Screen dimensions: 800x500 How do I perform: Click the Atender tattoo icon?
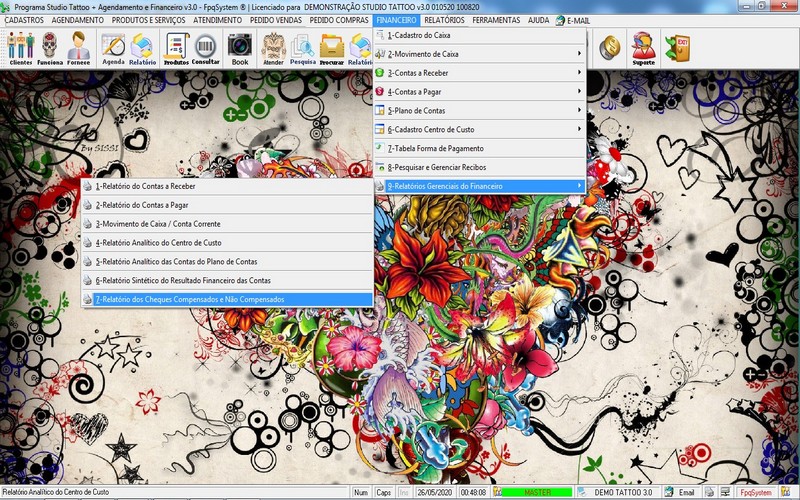point(273,48)
